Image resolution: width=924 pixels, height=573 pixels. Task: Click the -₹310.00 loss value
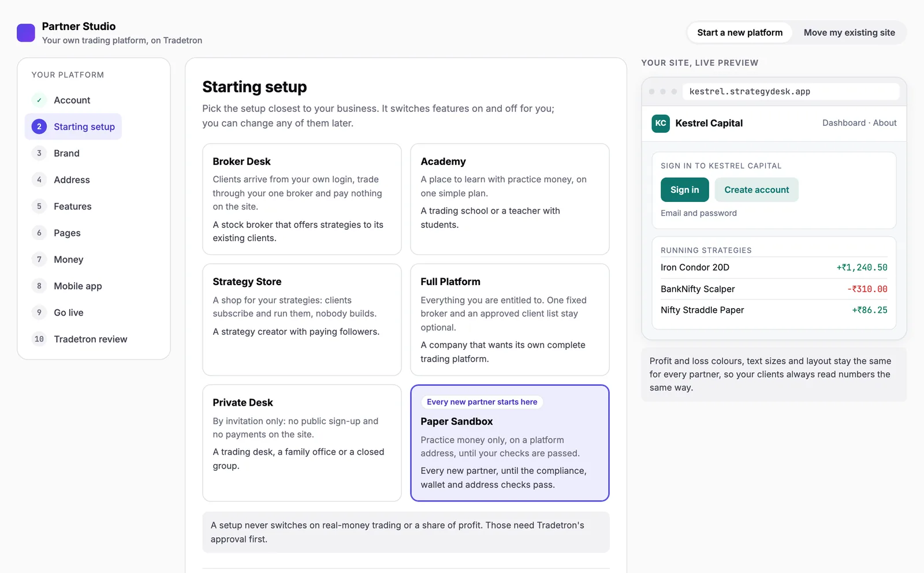click(x=867, y=289)
